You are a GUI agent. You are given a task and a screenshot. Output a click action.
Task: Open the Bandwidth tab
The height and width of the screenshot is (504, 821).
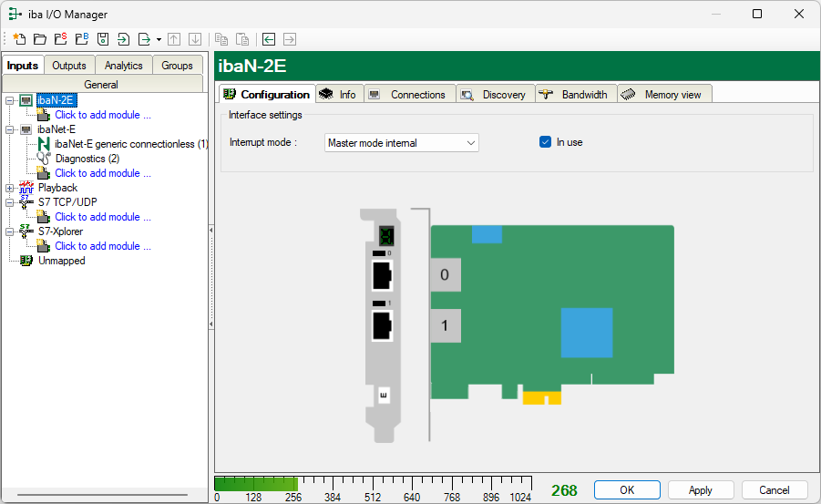575,95
